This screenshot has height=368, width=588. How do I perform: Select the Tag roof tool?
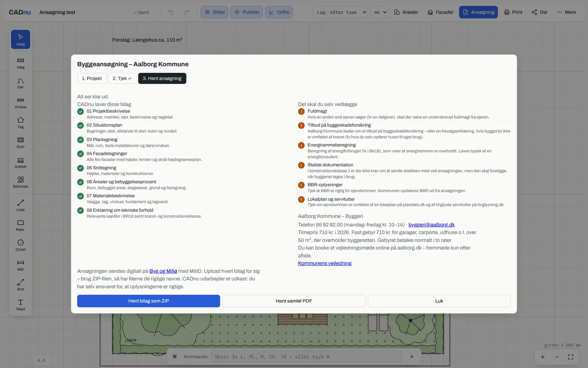pos(21,123)
